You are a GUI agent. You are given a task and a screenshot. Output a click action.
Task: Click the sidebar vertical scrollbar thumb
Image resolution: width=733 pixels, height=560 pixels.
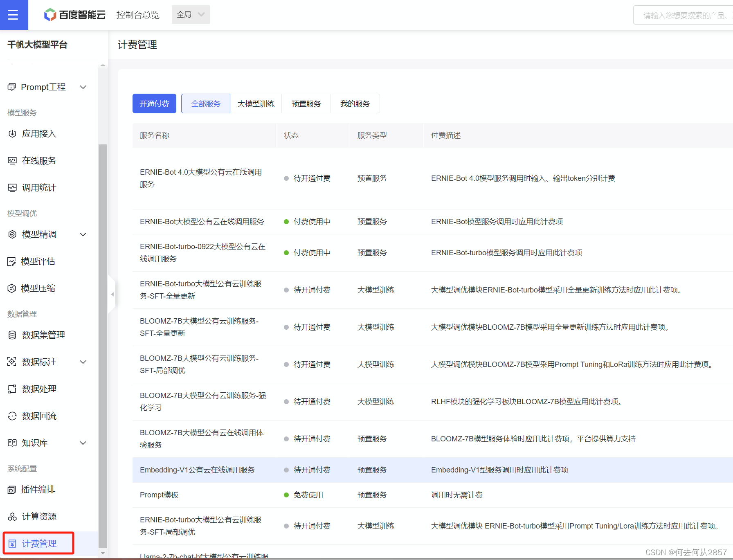[103, 346]
